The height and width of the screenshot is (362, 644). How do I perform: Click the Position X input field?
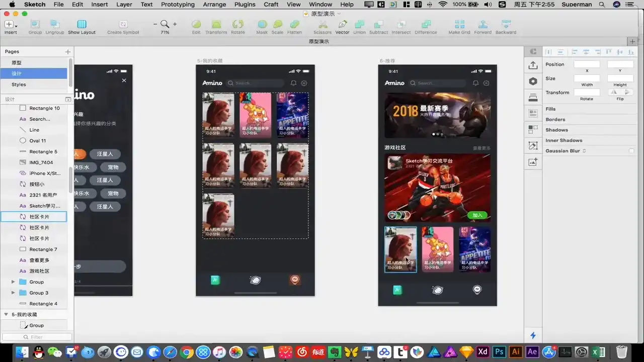tap(587, 64)
